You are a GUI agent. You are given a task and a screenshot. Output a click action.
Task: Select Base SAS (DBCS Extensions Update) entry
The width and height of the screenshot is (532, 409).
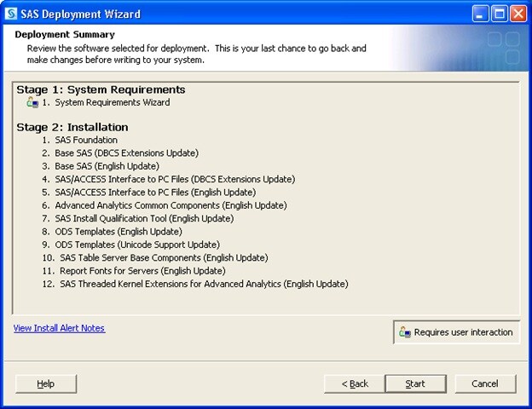tap(126, 153)
